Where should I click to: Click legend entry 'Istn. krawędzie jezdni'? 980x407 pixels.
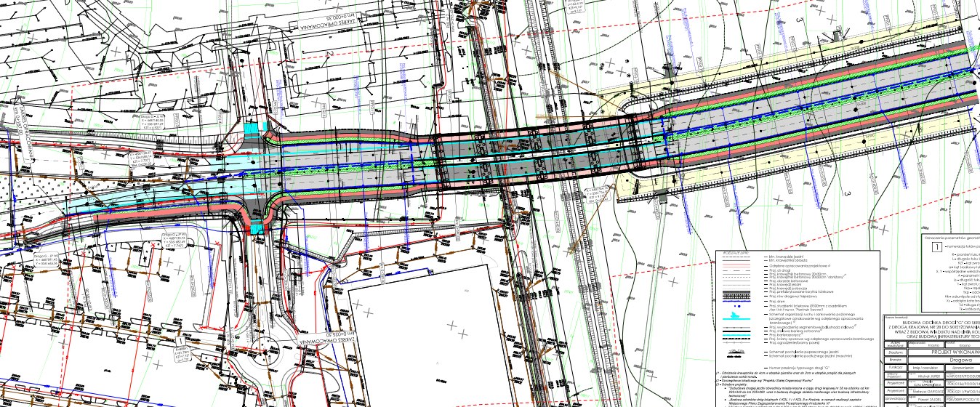tap(787, 257)
